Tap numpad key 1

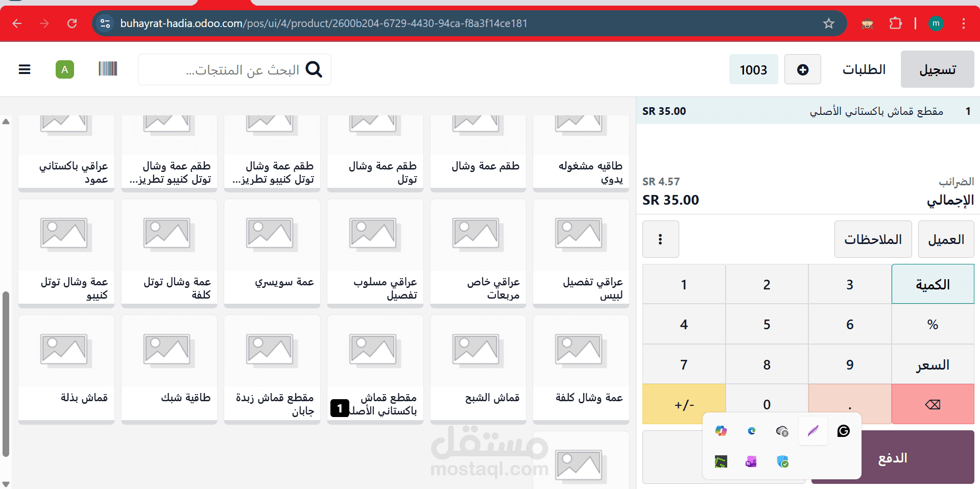[684, 284]
